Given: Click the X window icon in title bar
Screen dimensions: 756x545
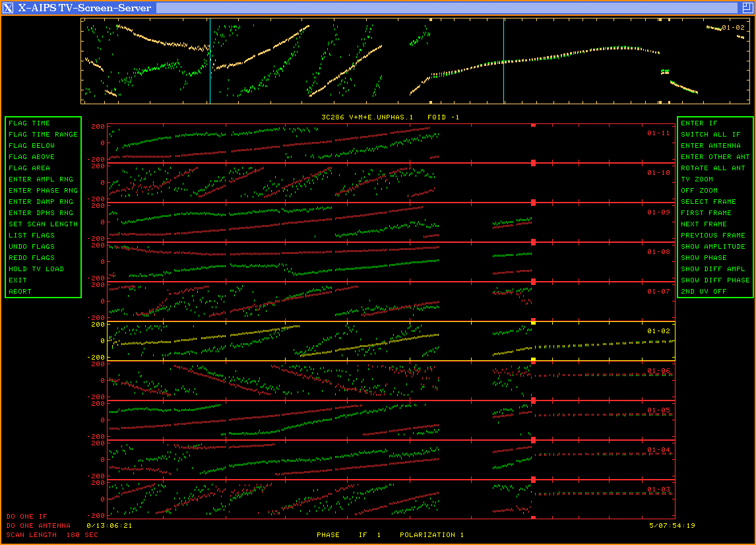Looking at the screenshot, I should click(8, 8).
